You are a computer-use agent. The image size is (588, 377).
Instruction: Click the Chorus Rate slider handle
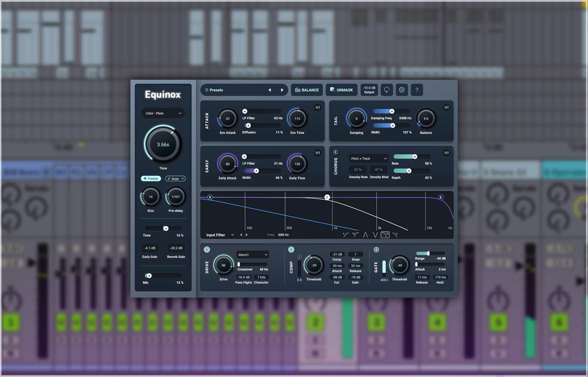click(415, 157)
